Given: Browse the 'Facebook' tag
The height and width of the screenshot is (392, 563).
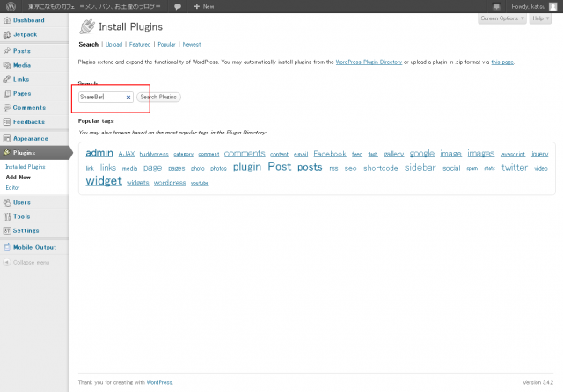Looking at the screenshot, I should pyautogui.click(x=330, y=154).
